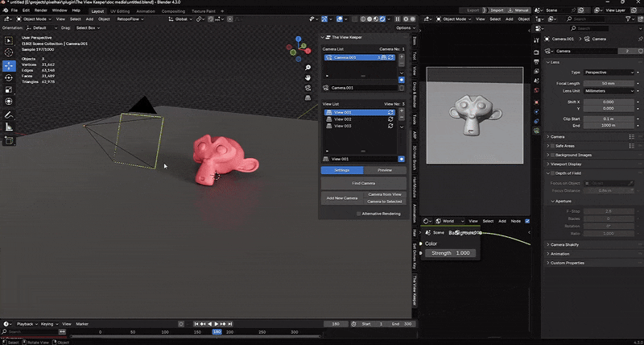The width and height of the screenshot is (644, 345).
Task: Jump to timeline start frame
Action: tap(196, 324)
